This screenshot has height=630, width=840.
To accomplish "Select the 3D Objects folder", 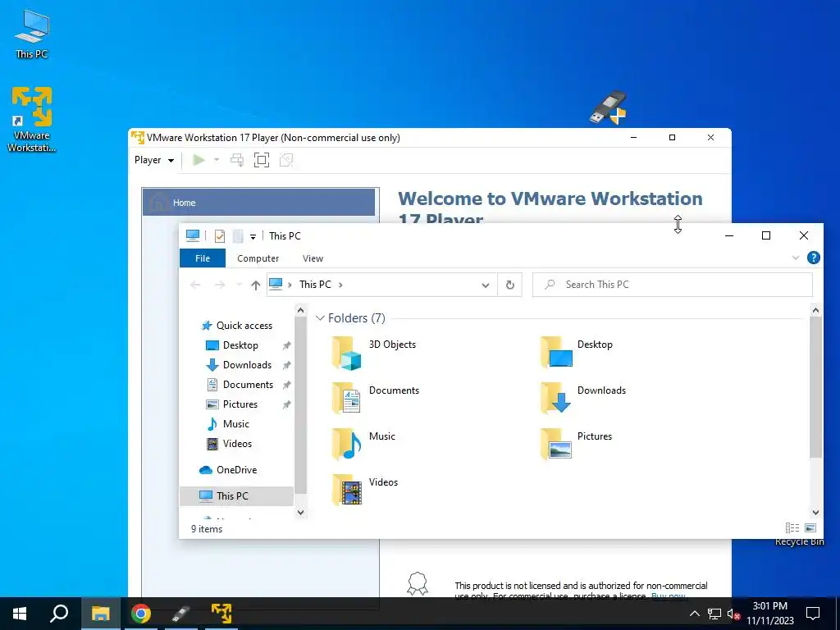I will [x=374, y=353].
